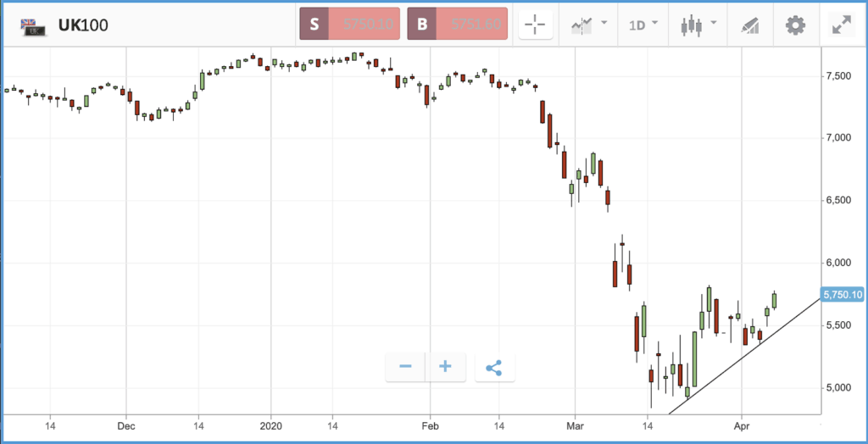The width and height of the screenshot is (868, 444).
Task: Click the UK100 instrument name
Action: click(x=83, y=25)
